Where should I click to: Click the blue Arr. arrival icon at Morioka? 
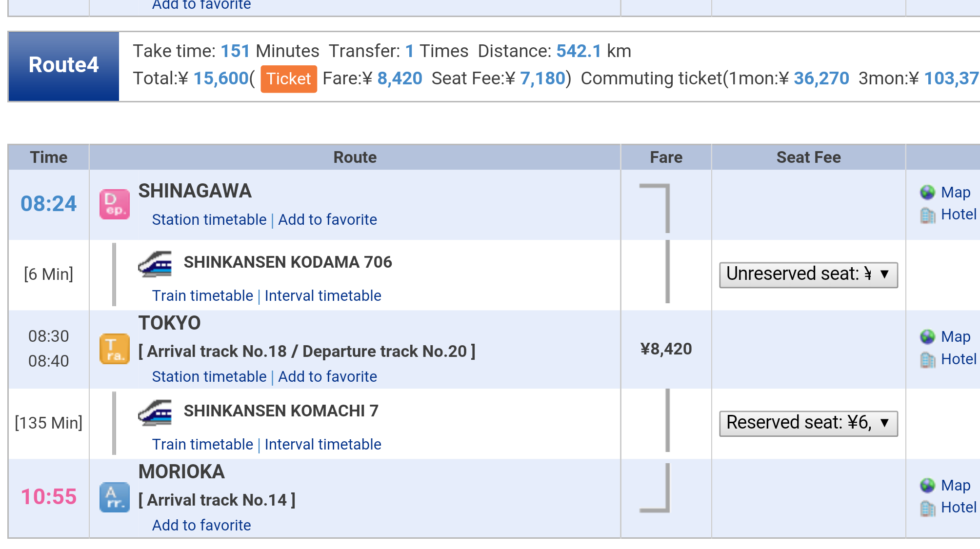[115, 497]
